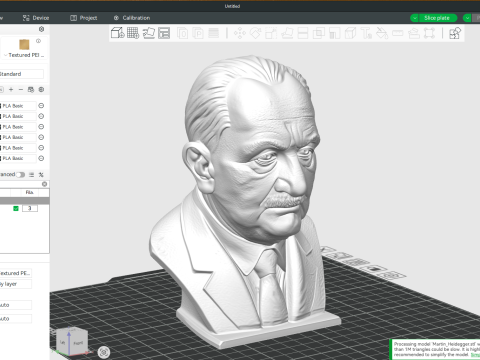Edit the last PLA Basic filament settings button

(41, 158)
